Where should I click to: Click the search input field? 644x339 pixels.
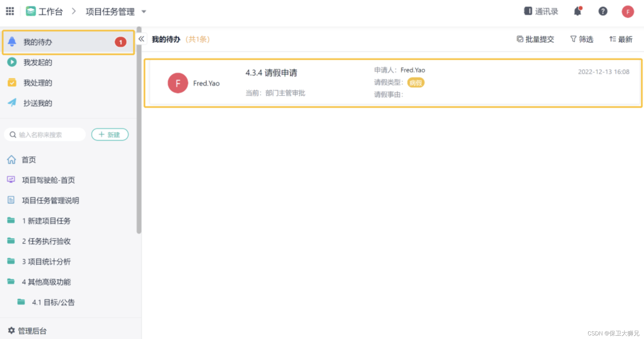tap(45, 135)
